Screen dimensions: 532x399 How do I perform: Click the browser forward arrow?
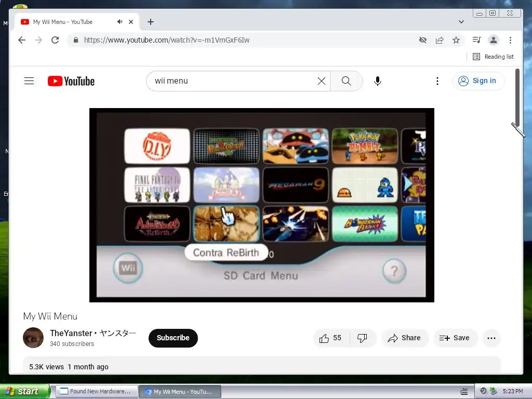38,40
